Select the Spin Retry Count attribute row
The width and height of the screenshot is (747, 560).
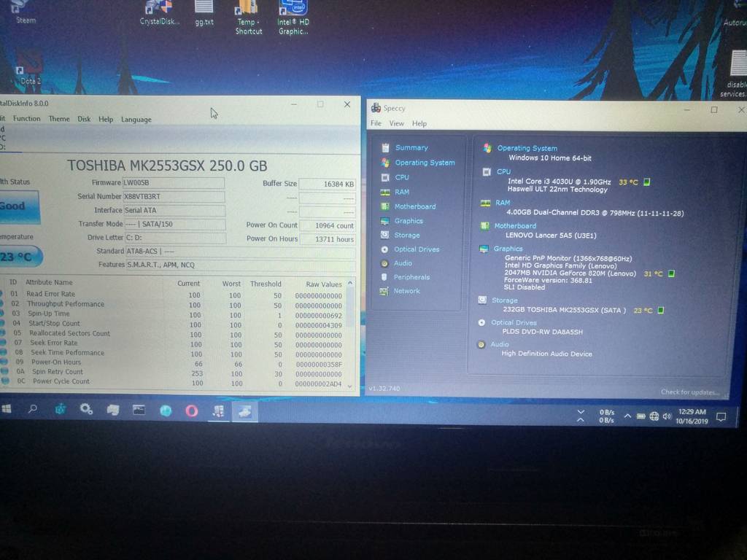(x=172, y=373)
